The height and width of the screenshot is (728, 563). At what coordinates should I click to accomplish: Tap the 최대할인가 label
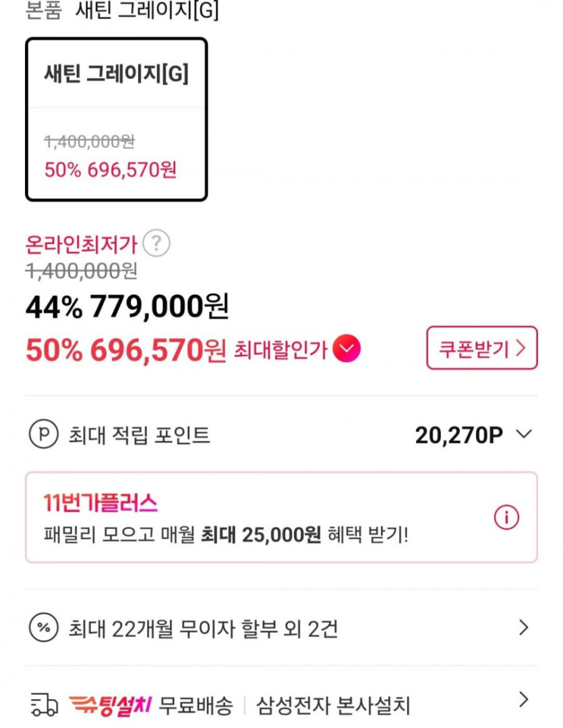click(x=280, y=349)
